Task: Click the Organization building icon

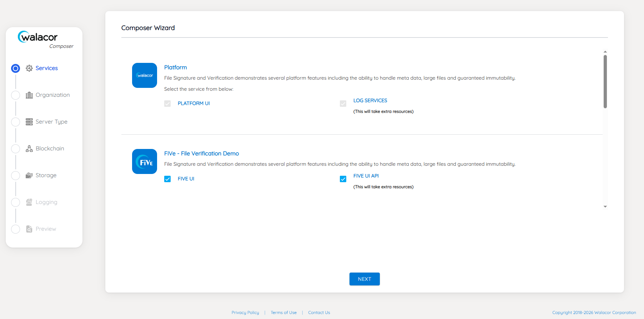Action: [29, 95]
